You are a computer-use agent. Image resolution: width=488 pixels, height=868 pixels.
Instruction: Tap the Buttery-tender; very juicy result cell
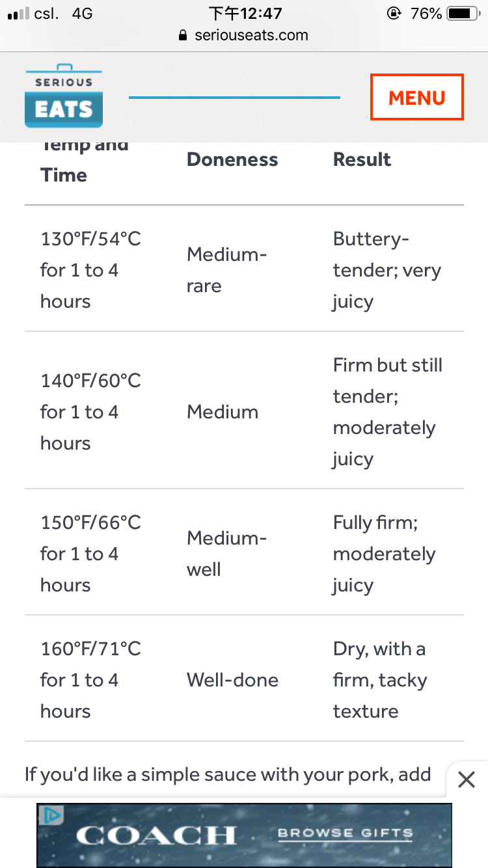click(387, 270)
